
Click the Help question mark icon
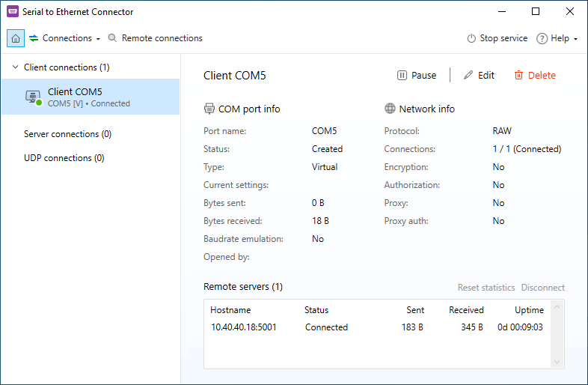pyautogui.click(x=542, y=38)
